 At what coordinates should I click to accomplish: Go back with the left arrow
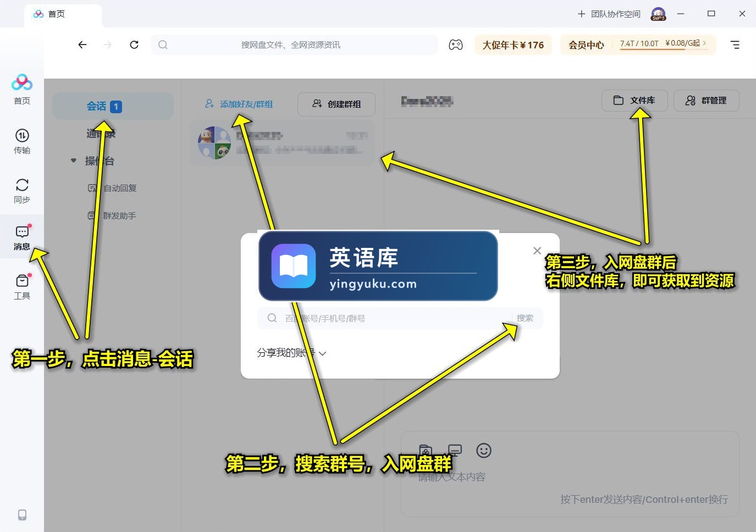coord(82,45)
